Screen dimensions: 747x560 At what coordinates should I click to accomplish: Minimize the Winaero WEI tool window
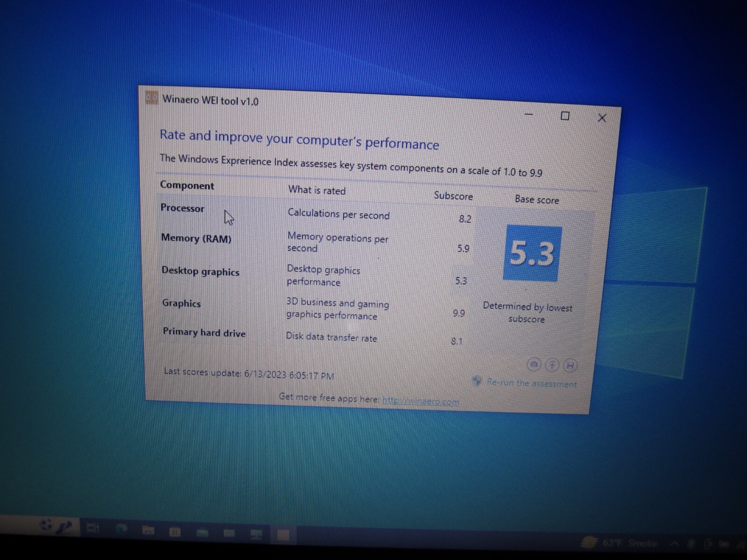click(x=529, y=114)
